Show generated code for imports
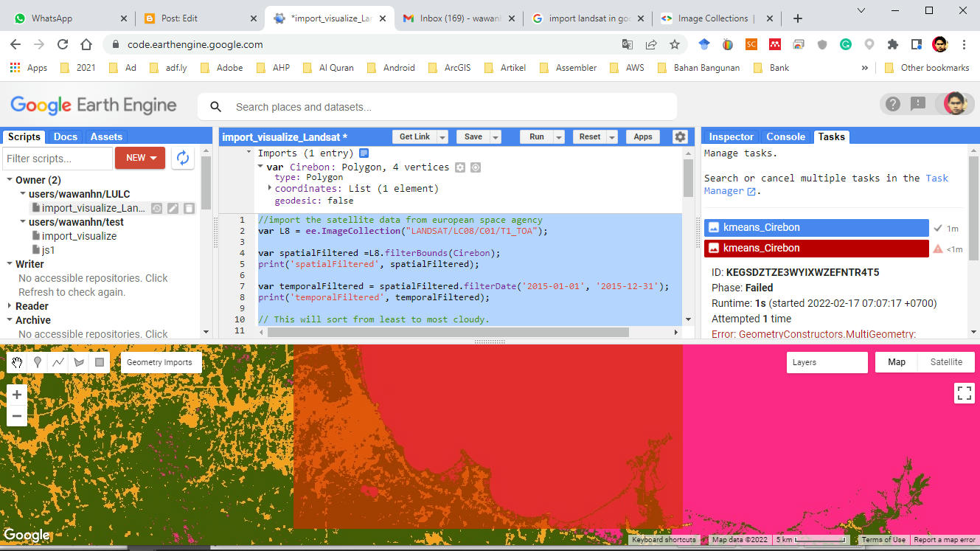This screenshot has width=980, height=551. point(364,153)
